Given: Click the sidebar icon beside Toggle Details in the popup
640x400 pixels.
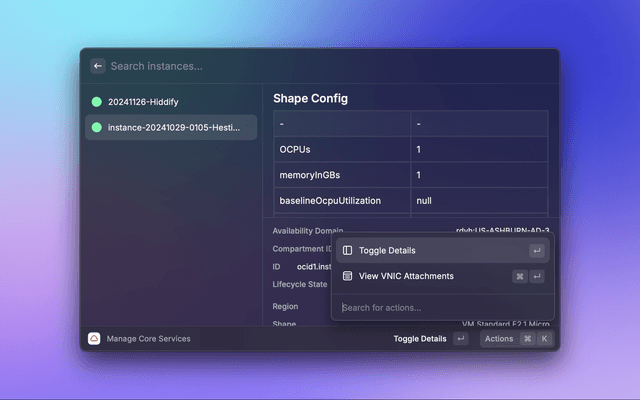Looking at the screenshot, I should [347, 250].
